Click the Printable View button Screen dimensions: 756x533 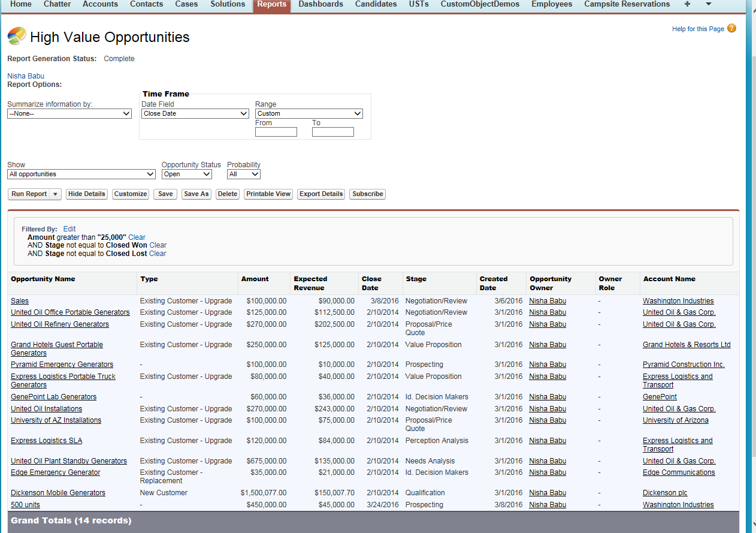point(268,194)
